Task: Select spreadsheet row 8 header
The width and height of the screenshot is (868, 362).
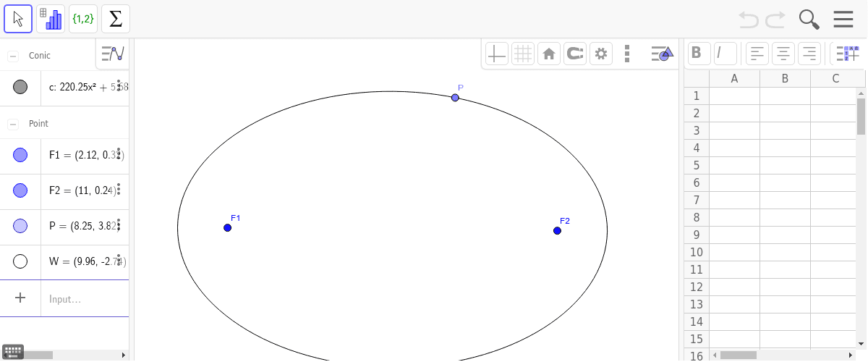Action: pyautogui.click(x=697, y=217)
